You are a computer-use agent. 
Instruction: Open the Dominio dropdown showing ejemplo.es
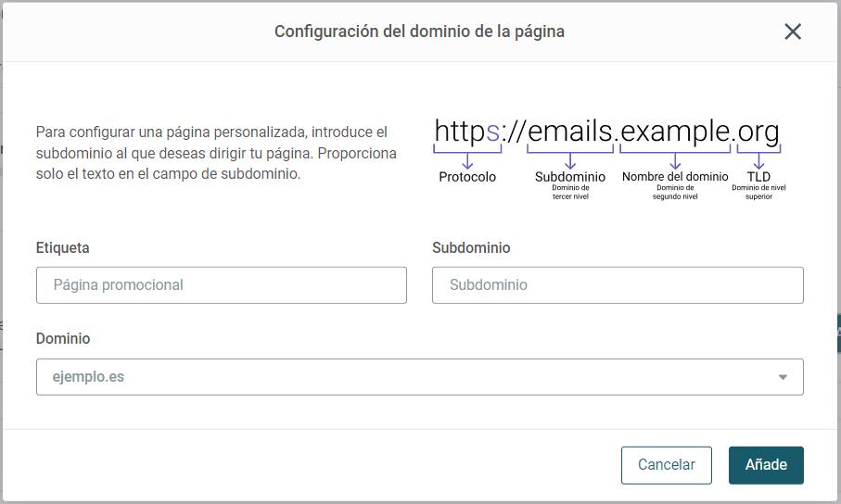(x=420, y=377)
